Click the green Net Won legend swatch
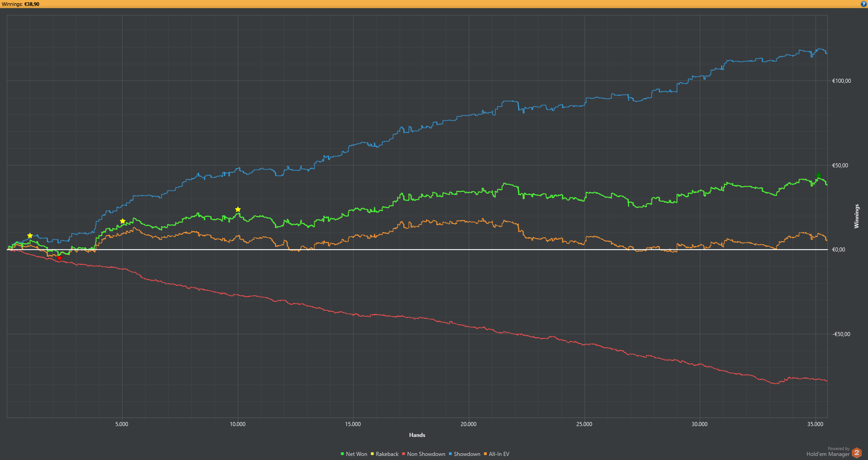 [342, 454]
